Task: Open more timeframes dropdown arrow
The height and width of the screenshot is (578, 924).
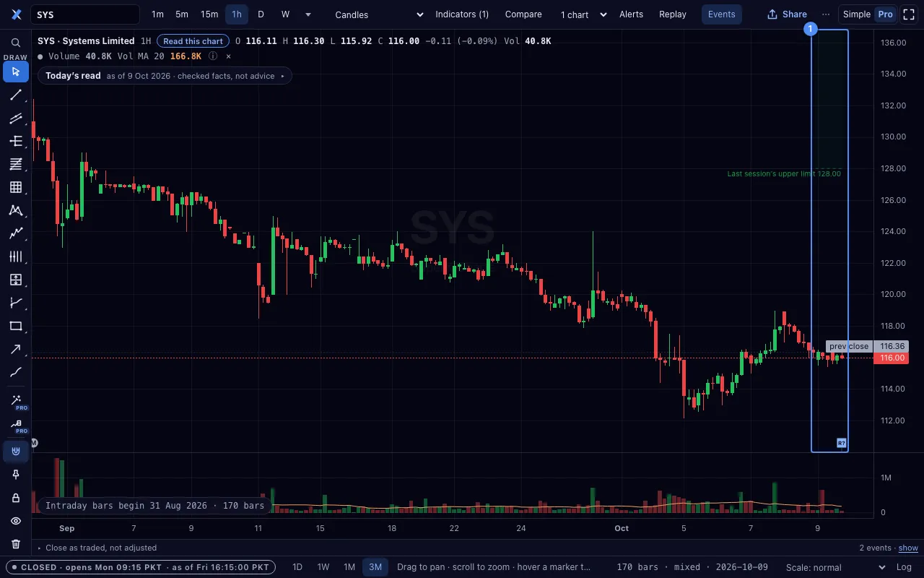Action: point(308,14)
